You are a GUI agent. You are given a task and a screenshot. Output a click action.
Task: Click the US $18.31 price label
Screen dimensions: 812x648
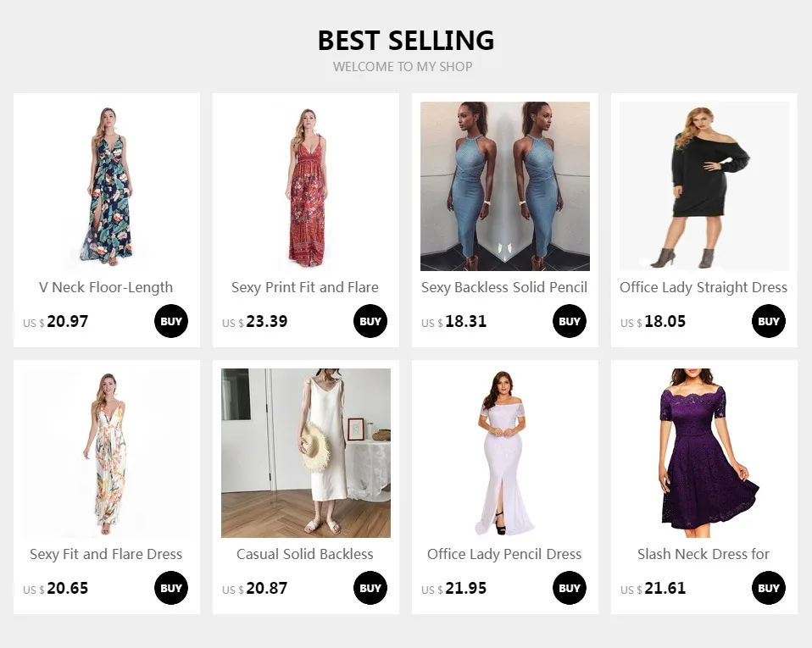coord(454,321)
